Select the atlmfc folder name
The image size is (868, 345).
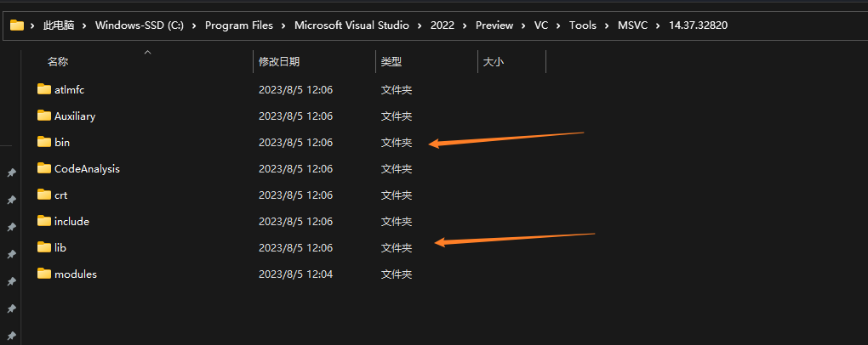(x=69, y=89)
